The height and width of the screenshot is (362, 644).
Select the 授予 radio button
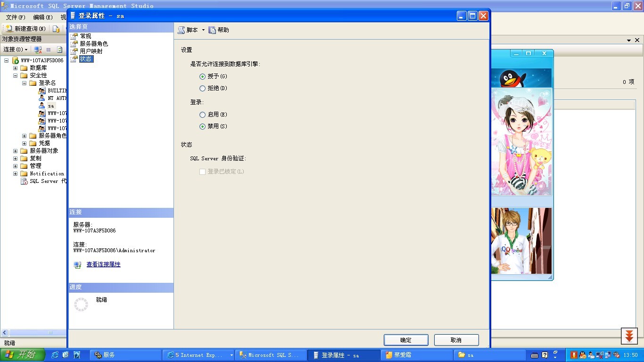(x=202, y=76)
